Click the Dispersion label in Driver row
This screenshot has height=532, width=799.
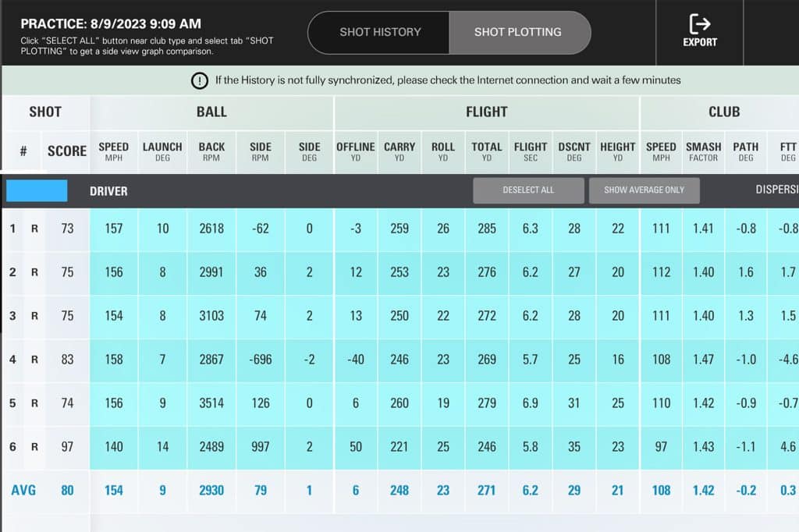tap(776, 190)
